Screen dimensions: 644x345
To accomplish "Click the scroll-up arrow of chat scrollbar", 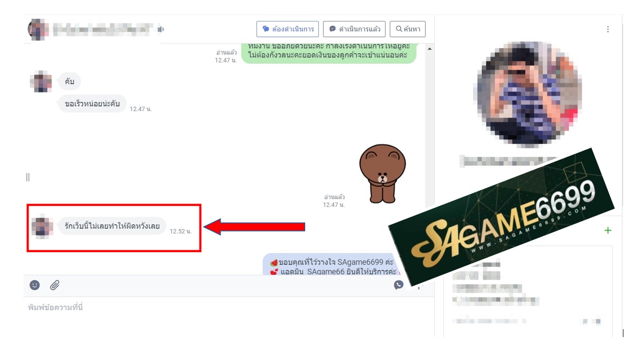I will click(429, 49).
